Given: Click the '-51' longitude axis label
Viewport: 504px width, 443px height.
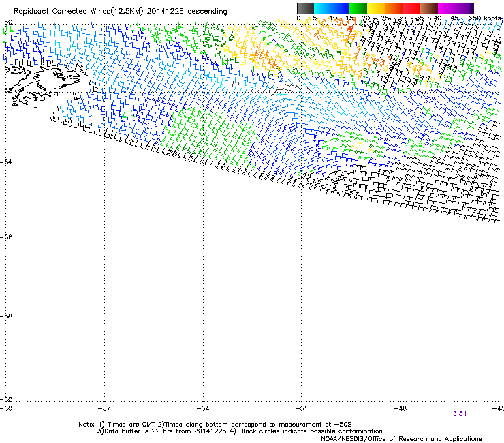Looking at the screenshot, I should 302,408.
